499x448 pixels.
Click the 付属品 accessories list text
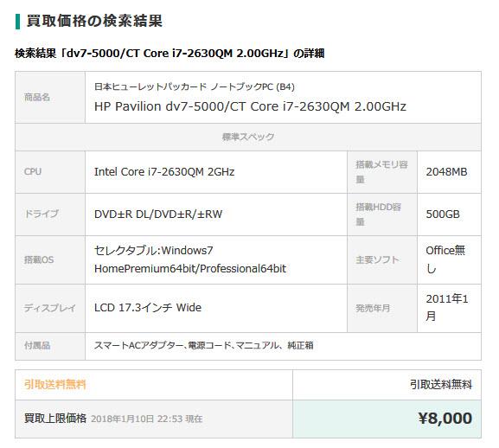[204, 346]
